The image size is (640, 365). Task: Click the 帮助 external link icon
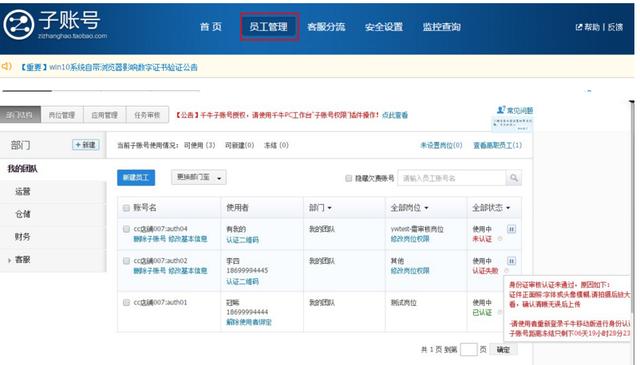(x=578, y=27)
